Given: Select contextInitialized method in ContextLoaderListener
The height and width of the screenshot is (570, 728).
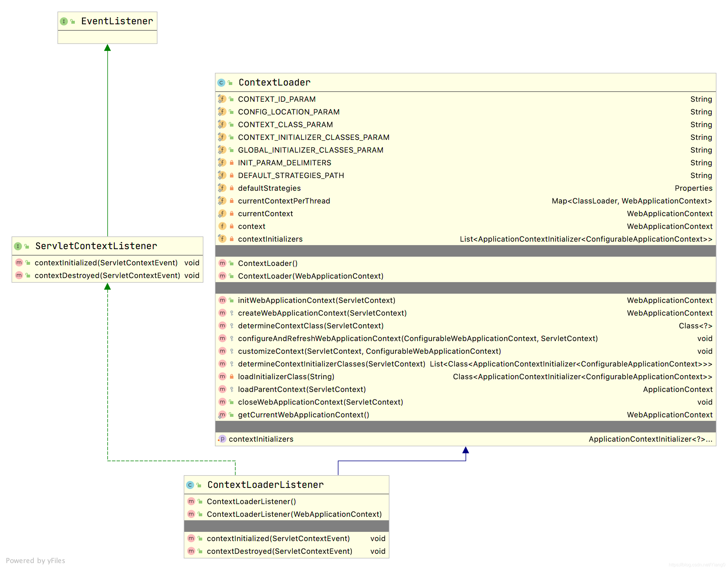Looking at the screenshot, I should 278,538.
